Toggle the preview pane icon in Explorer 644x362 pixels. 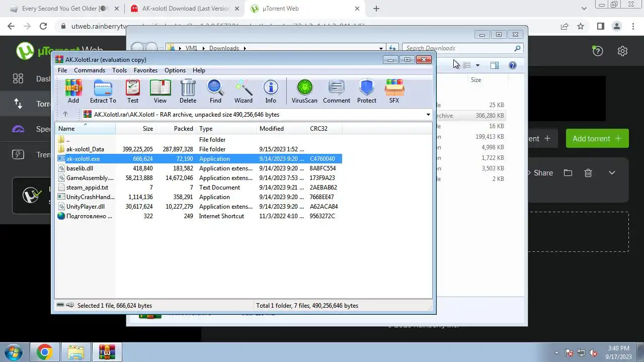coord(495,65)
